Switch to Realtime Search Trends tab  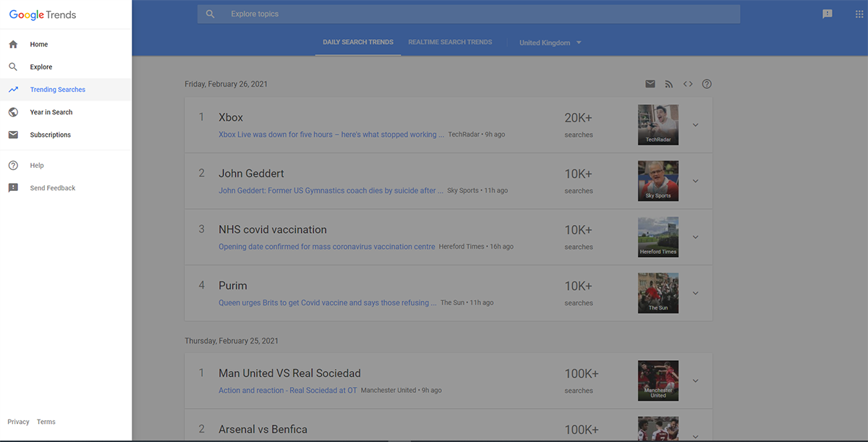(450, 42)
